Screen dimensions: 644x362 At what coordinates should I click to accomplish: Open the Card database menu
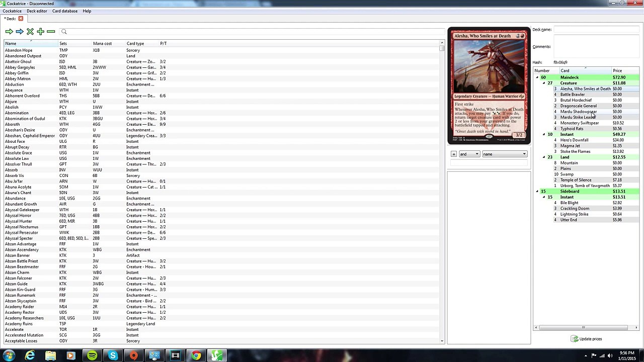coord(65,11)
